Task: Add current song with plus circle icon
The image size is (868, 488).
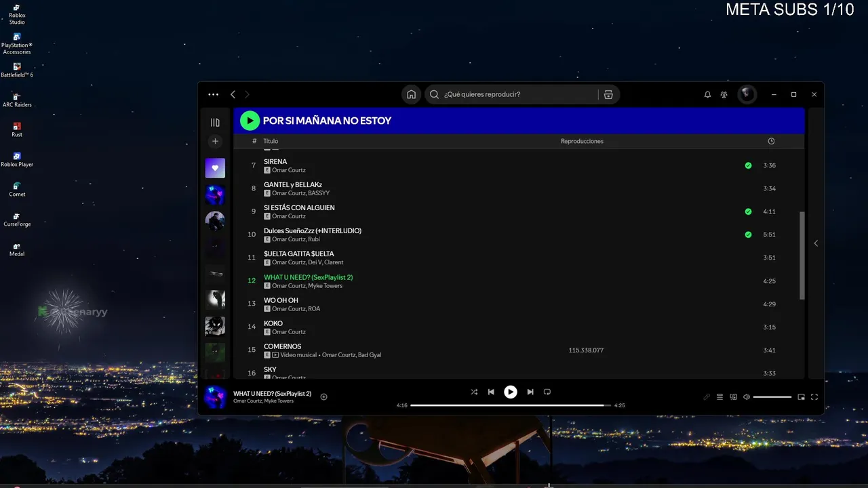Action: point(323,397)
